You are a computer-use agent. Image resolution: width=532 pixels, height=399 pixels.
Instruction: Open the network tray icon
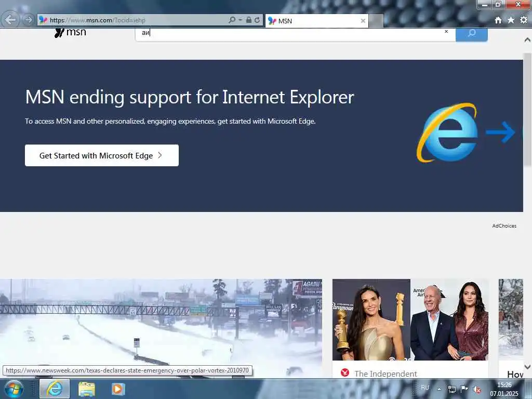coord(452,389)
